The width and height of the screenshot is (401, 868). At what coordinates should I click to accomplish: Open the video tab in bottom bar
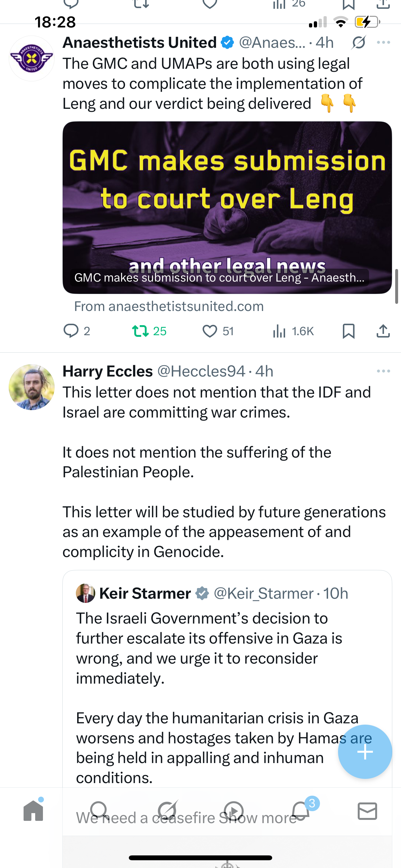(x=233, y=811)
